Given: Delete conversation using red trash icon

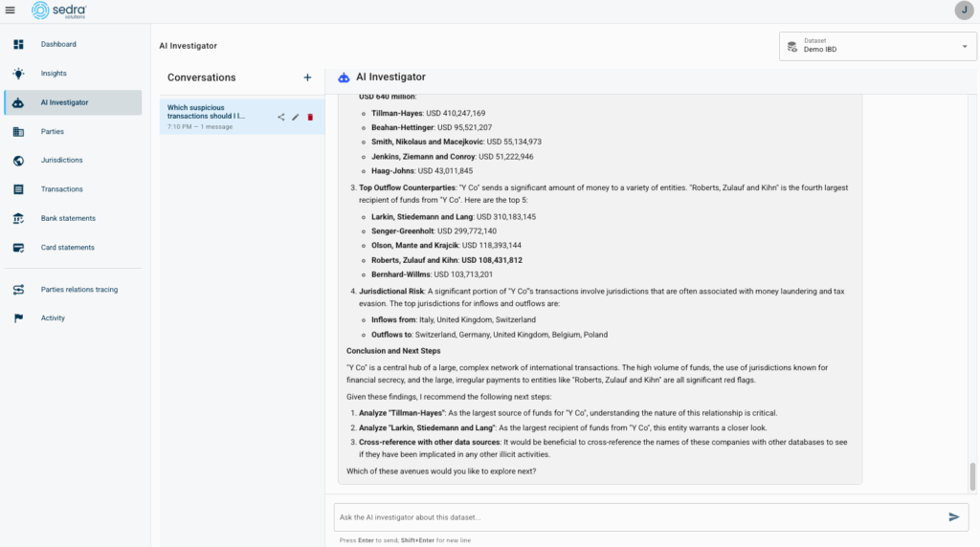Looking at the screenshot, I should point(310,117).
